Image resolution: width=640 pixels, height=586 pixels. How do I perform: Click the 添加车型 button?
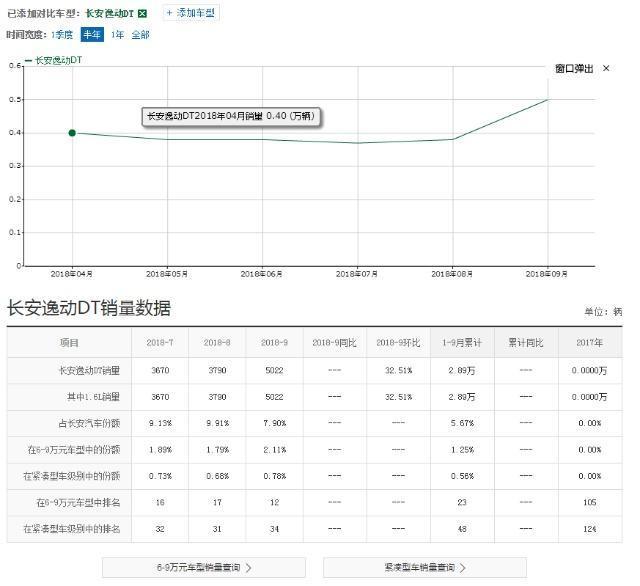[191, 13]
